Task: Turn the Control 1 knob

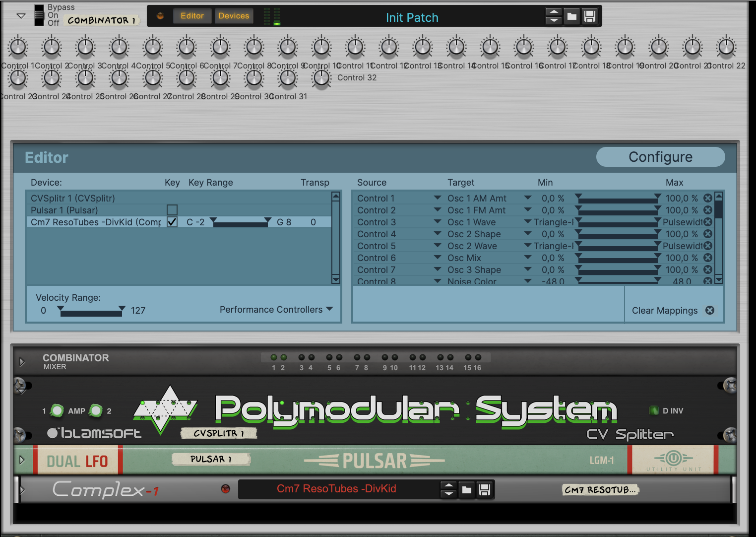Action: pos(18,48)
